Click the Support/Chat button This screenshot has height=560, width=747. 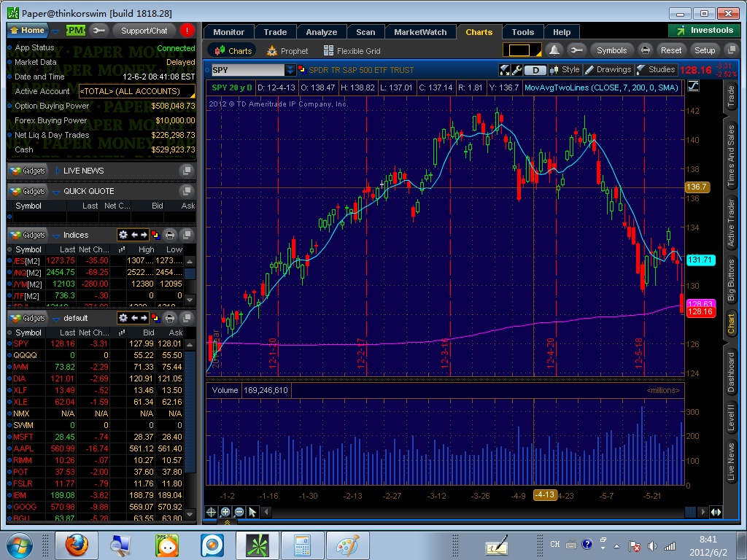click(144, 31)
